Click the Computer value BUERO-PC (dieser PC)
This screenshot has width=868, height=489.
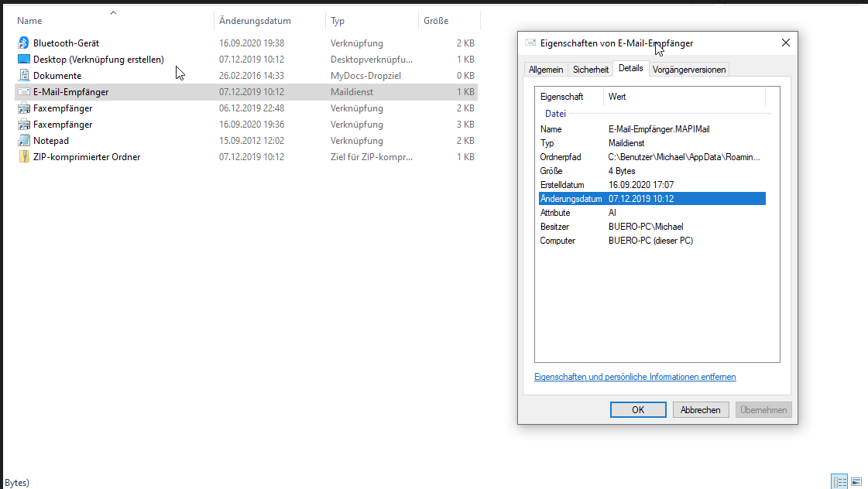(x=651, y=241)
